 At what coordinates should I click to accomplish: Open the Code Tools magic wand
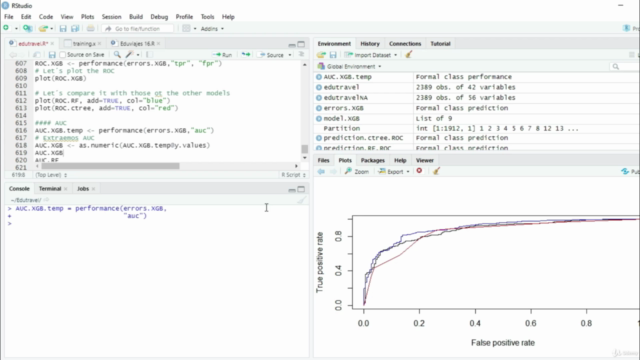coord(130,55)
